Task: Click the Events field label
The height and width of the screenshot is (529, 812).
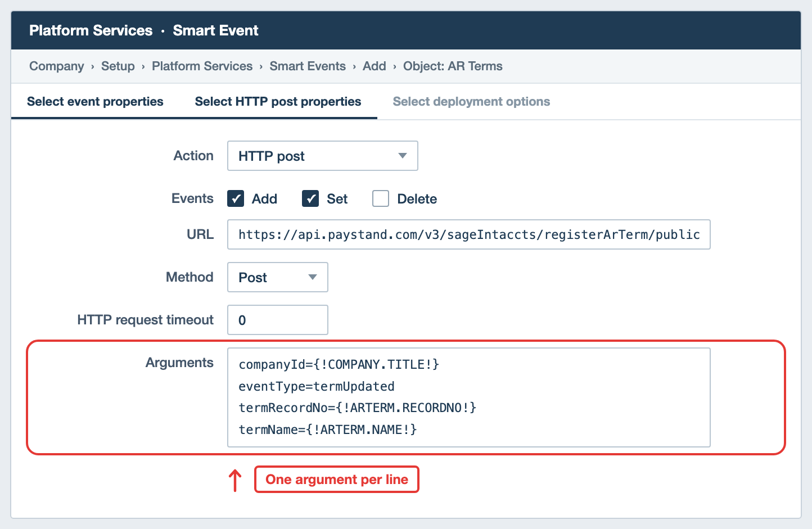Action: coord(192,198)
